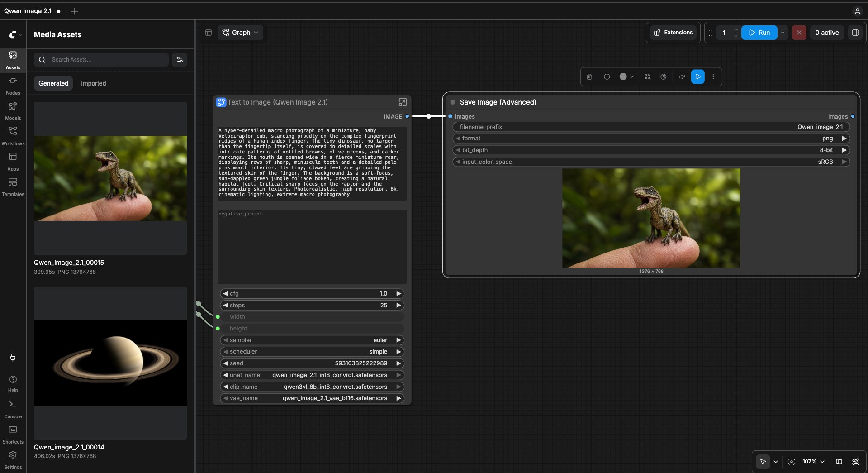Click the curved arrow icon in selection toolbar
The height and width of the screenshot is (473, 868).
pyautogui.click(x=682, y=77)
